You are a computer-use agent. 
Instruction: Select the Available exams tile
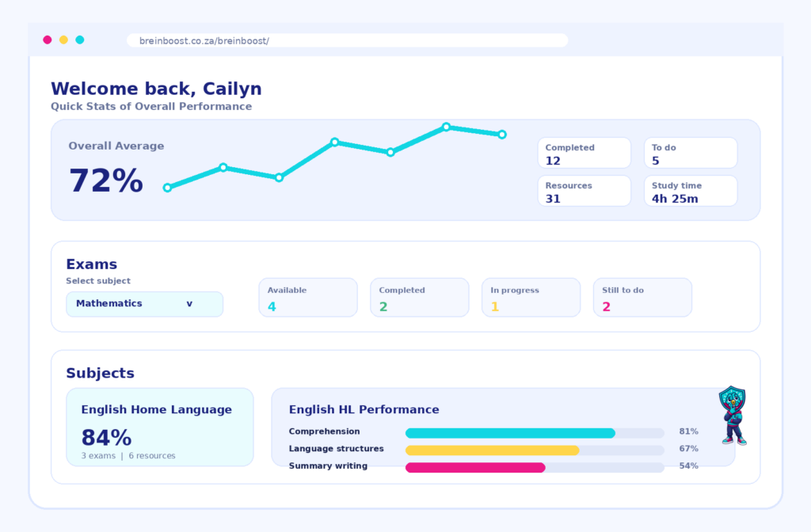[x=308, y=298]
